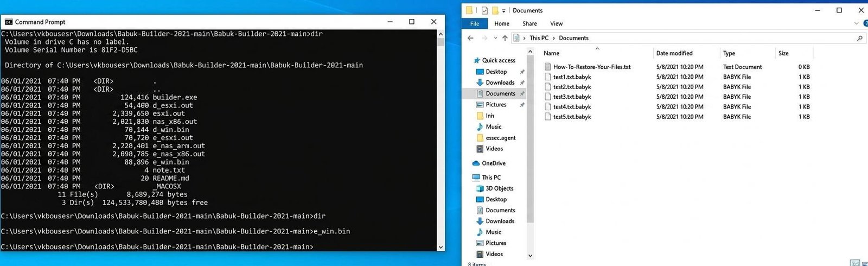
Task: Click the 0 KB size cell
Action: [x=804, y=67]
